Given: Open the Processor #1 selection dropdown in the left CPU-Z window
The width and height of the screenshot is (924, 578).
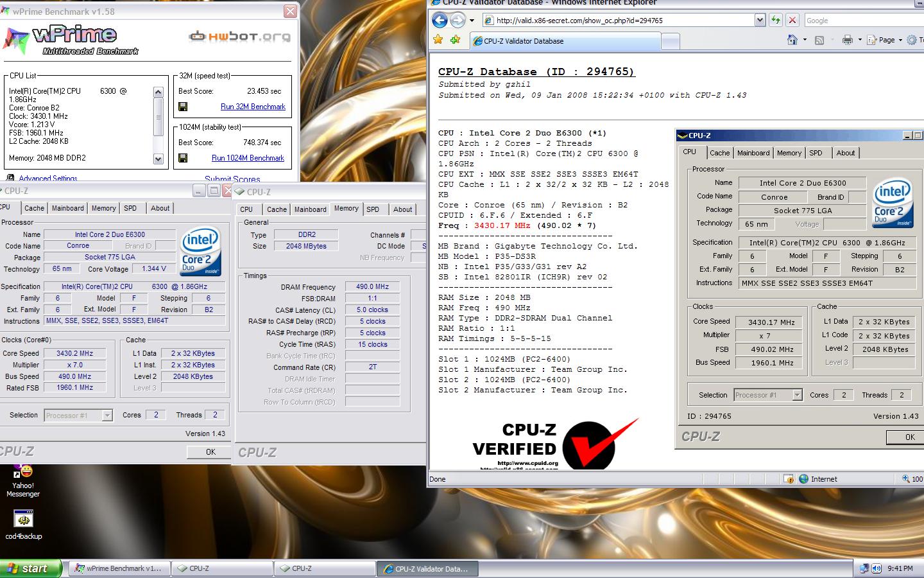Looking at the screenshot, I should tap(78, 416).
